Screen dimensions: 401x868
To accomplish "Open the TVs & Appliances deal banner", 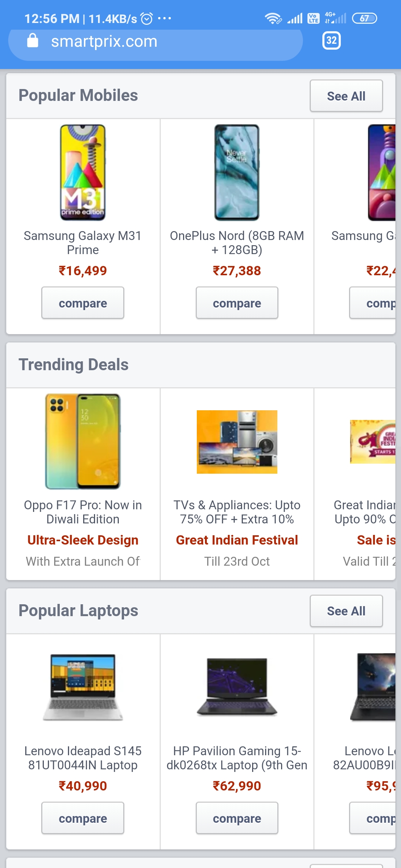I will 237,442.
